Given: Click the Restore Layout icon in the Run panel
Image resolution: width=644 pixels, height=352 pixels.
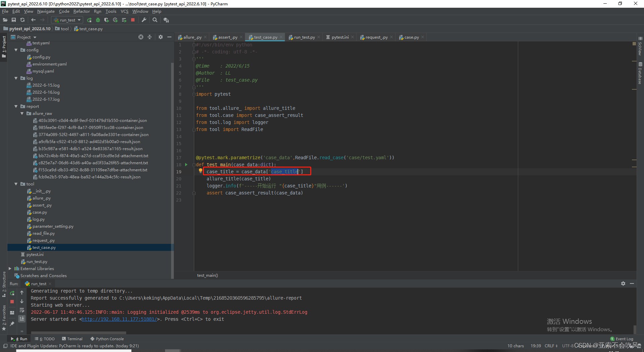Looking at the screenshot, I should [12, 312].
